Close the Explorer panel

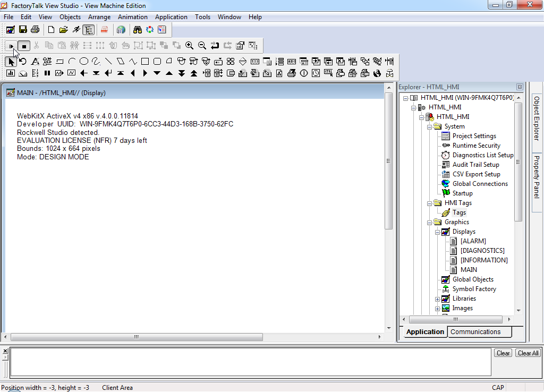click(520, 87)
